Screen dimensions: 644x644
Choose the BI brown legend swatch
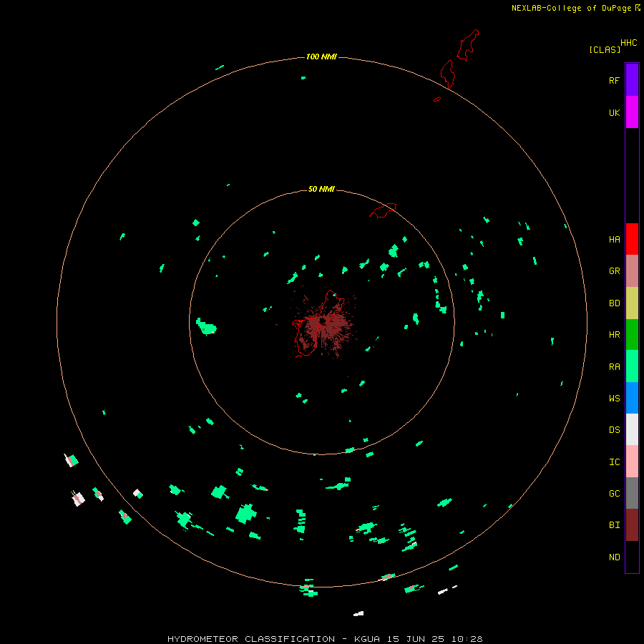tap(632, 525)
